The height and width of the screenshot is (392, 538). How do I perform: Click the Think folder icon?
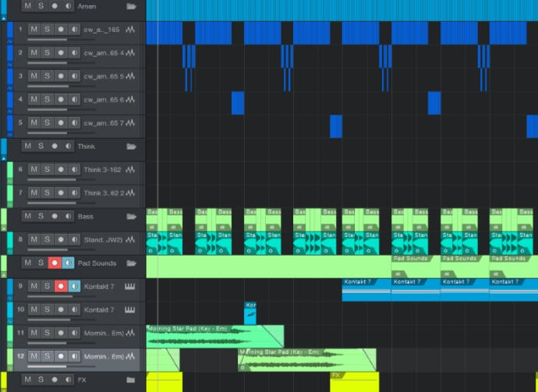point(131,146)
